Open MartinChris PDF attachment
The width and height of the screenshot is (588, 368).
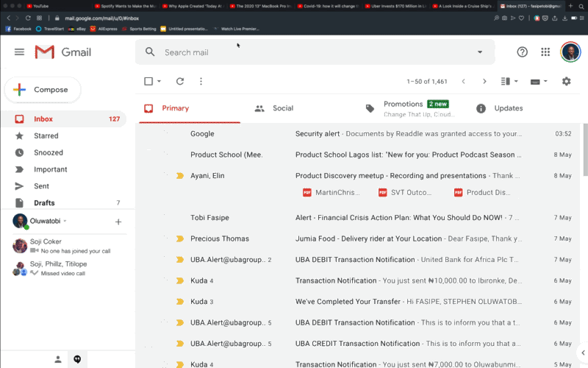(x=331, y=192)
